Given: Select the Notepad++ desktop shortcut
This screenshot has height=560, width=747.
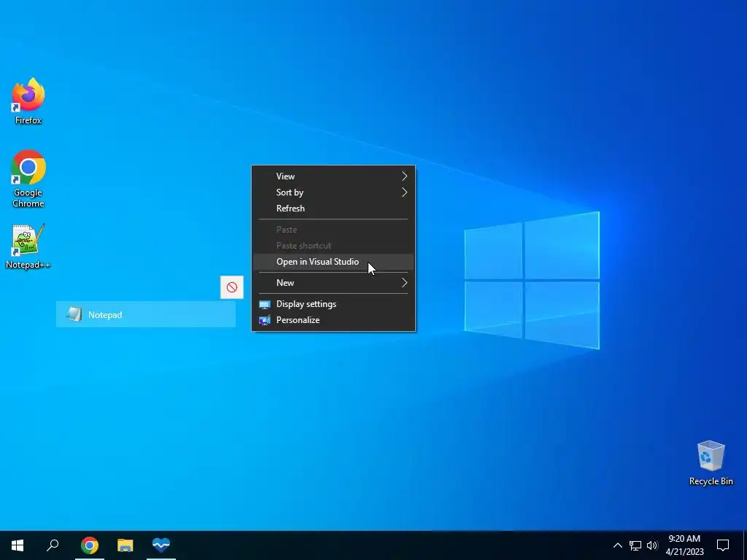Looking at the screenshot, I should pos(28,246).
